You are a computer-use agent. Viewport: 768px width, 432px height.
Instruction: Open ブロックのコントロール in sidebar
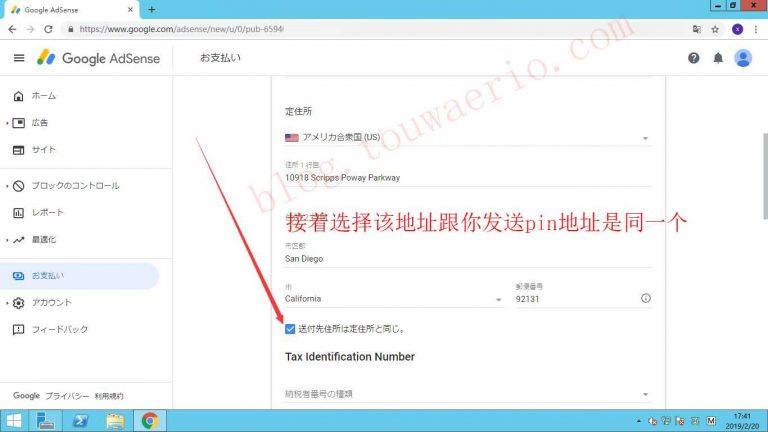tap(75, 186)
